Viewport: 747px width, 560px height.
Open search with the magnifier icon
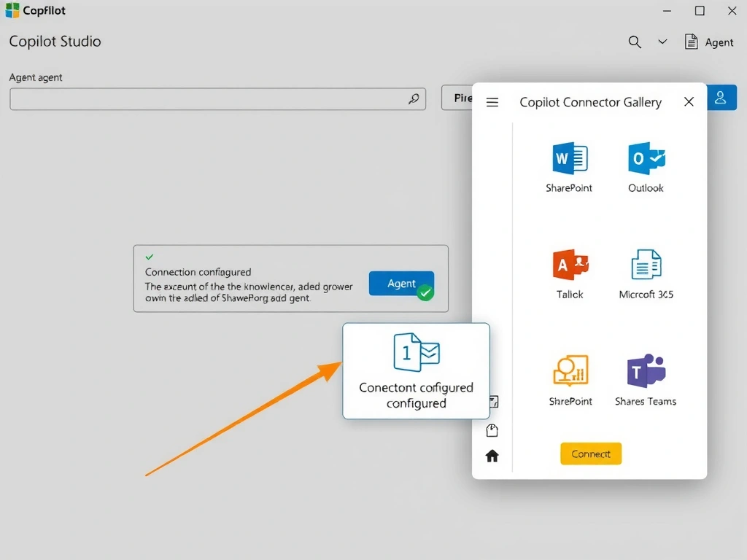click(x=635, y=42)
